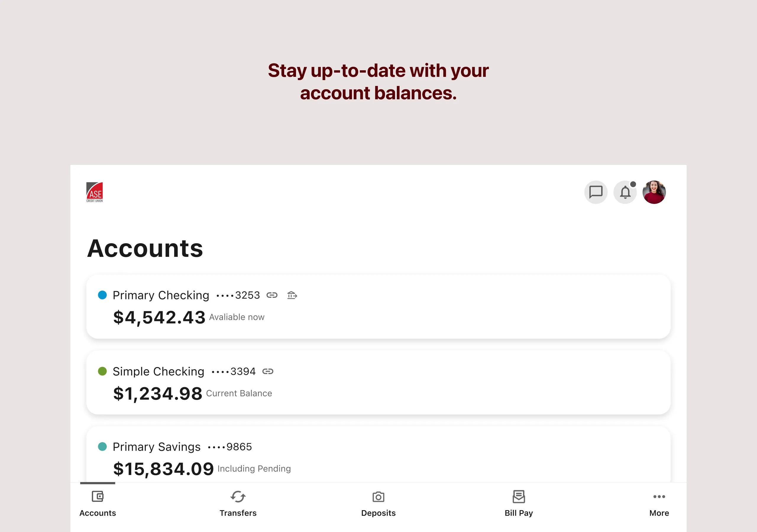Click the More options ellipsis icon

(x=659, y=496)
